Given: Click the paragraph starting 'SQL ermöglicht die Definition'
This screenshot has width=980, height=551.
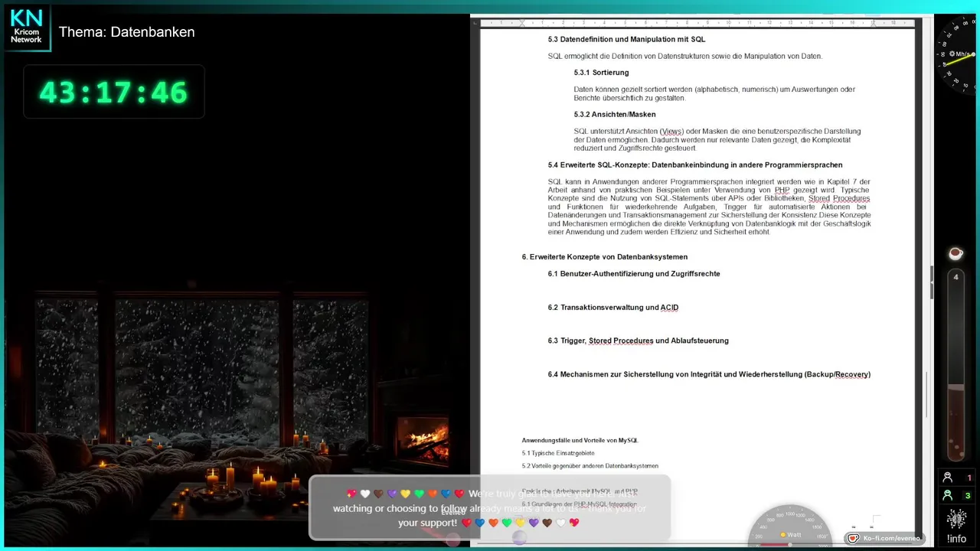Looking at the screenshot, I should pos(685,57).
